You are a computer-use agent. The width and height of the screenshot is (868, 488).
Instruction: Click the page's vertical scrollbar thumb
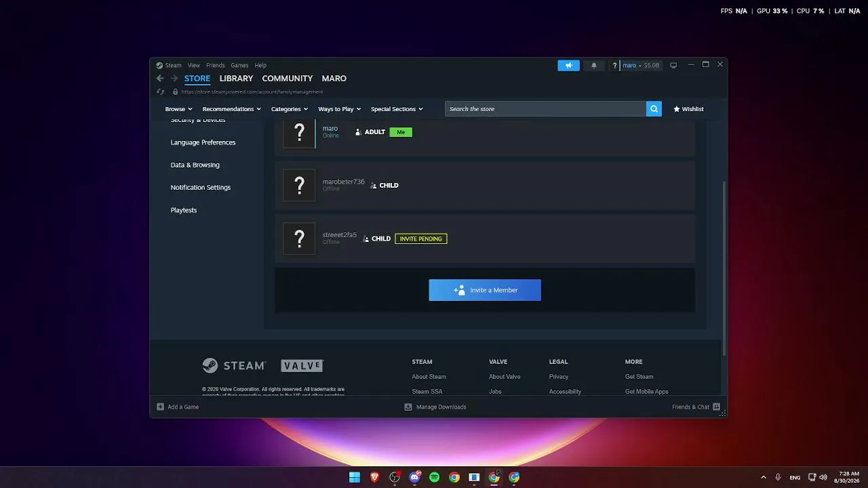(724, 268)
